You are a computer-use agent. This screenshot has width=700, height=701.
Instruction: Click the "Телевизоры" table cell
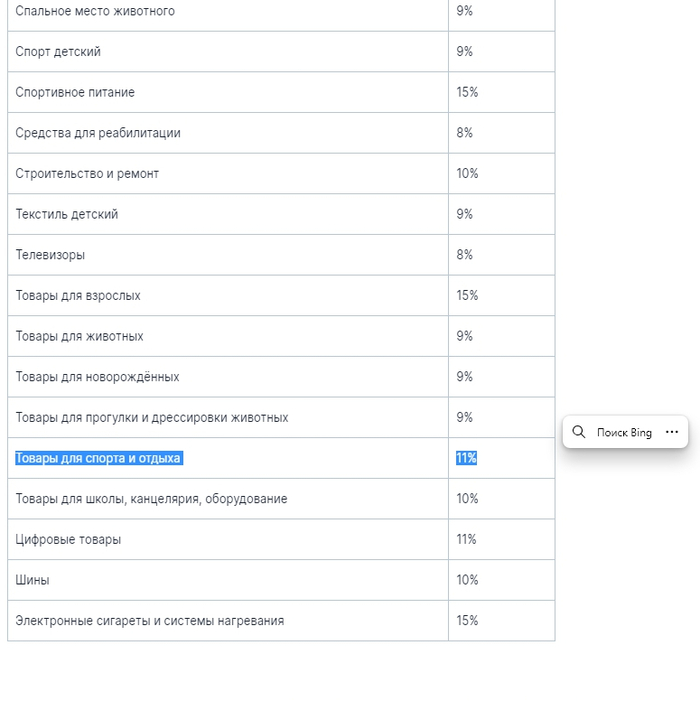(50, 255)
